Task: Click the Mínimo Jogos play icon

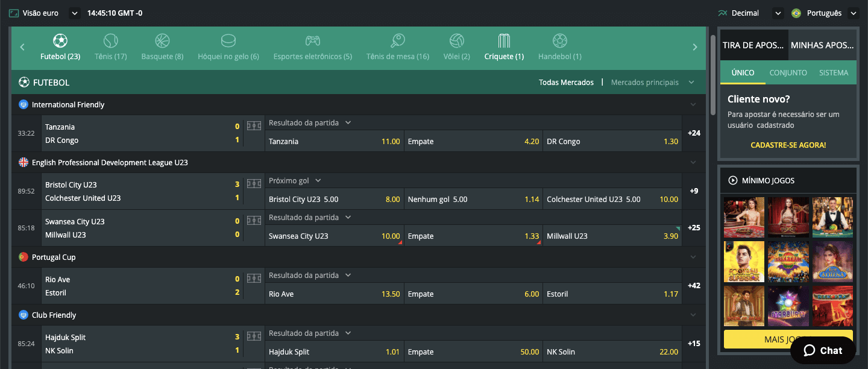Action: [733, 180]
